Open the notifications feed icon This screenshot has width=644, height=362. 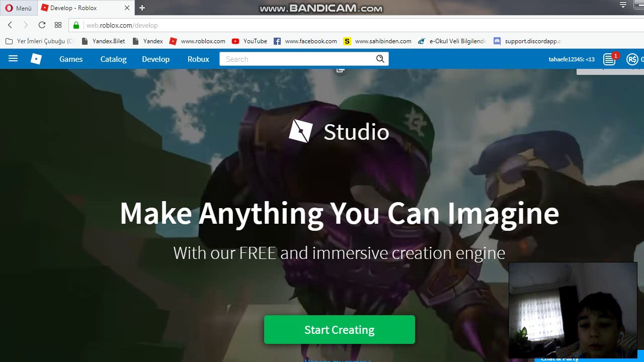610,59
